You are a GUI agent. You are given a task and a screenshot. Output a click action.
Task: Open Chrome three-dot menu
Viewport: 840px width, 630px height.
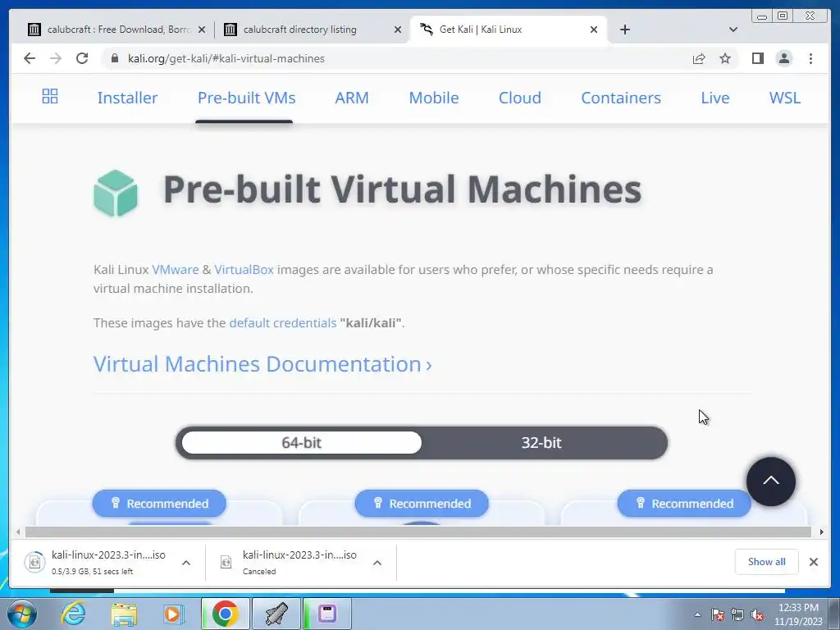(x=810, y=58)
